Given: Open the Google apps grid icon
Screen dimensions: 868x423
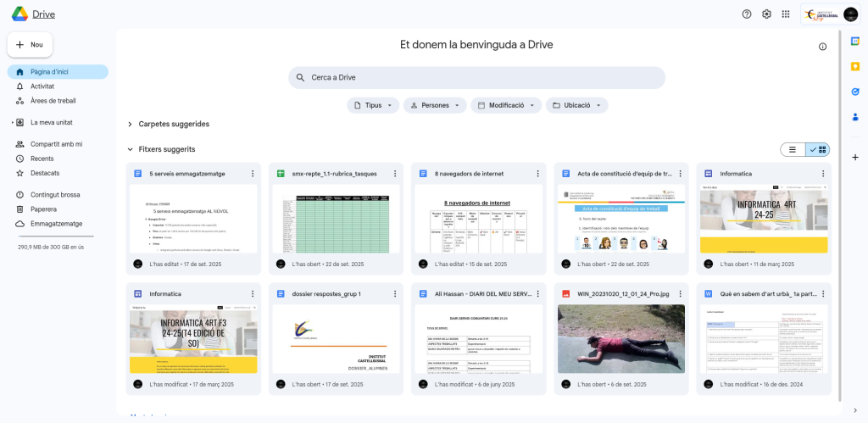Looking at the screenshot, I should pyautogui.click(x=786, y=14).
